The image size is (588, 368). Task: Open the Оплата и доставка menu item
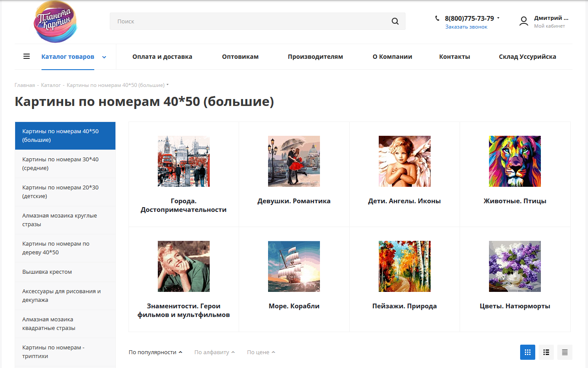(162, 57)
